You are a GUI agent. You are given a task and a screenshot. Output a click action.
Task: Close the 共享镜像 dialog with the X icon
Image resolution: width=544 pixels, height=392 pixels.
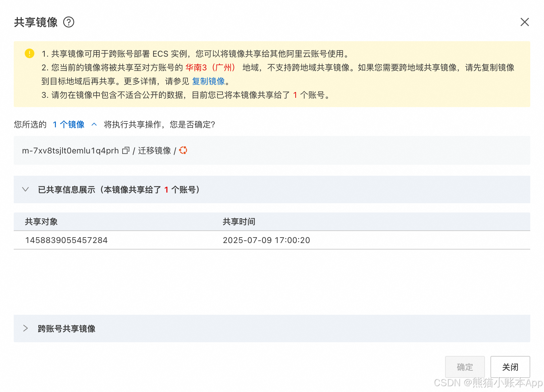coord(524,22)
